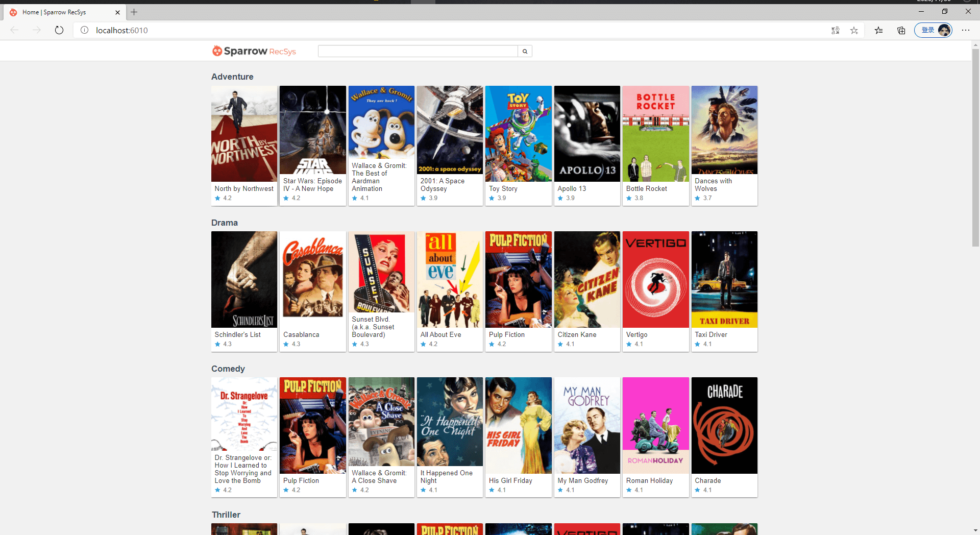This screenshot has height=535, width=980.
Task: Open the translate page icon
Action: pos(836,30)
